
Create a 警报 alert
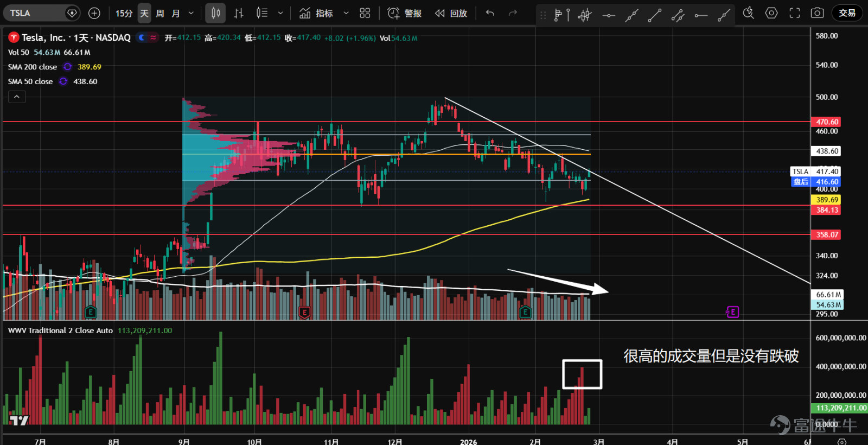405,13
